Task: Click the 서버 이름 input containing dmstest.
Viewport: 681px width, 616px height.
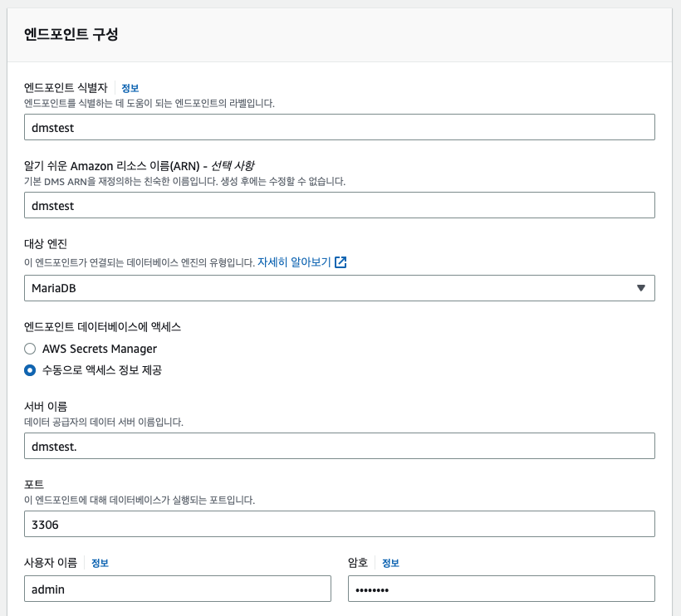Action: (339, 446)
